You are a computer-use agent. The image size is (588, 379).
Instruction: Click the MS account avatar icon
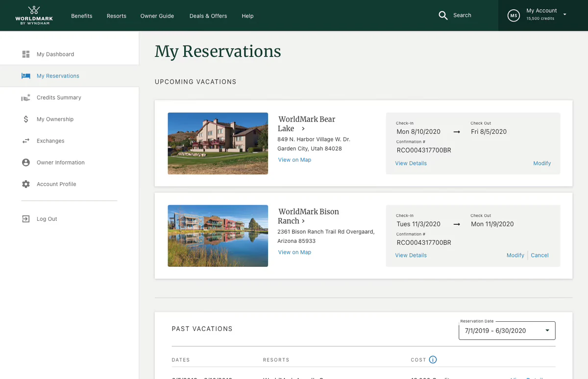[x=514, y=16]
